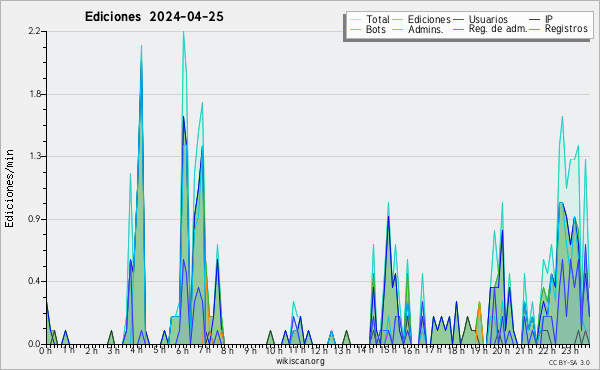The image size is (600, 370).
Task: Click the '0 h' x-axis label
Action: [x=45, y=350]
